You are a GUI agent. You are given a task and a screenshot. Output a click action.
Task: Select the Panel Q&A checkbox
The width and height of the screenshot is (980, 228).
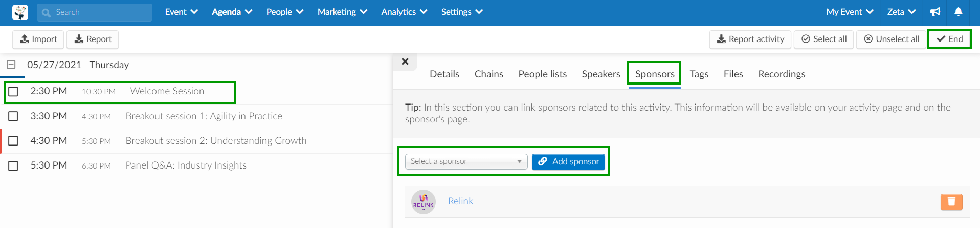tap(13, 166)
